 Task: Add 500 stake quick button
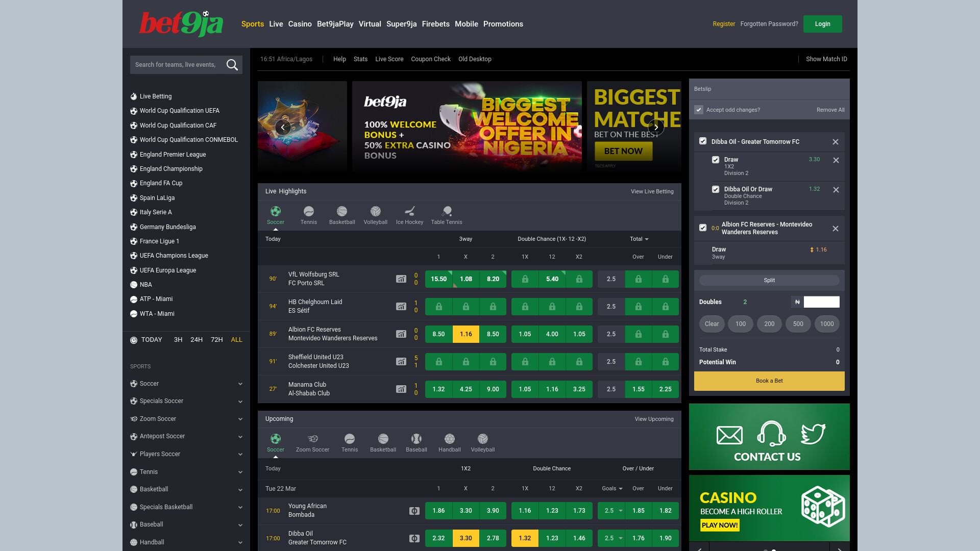(798, 324)
